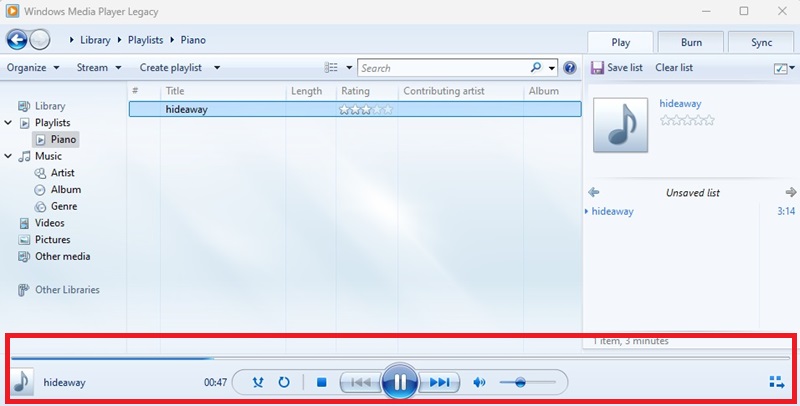This screenshot has width=800, height=406.
Task: Select the Piano playlist
Action: click(56, 139)
